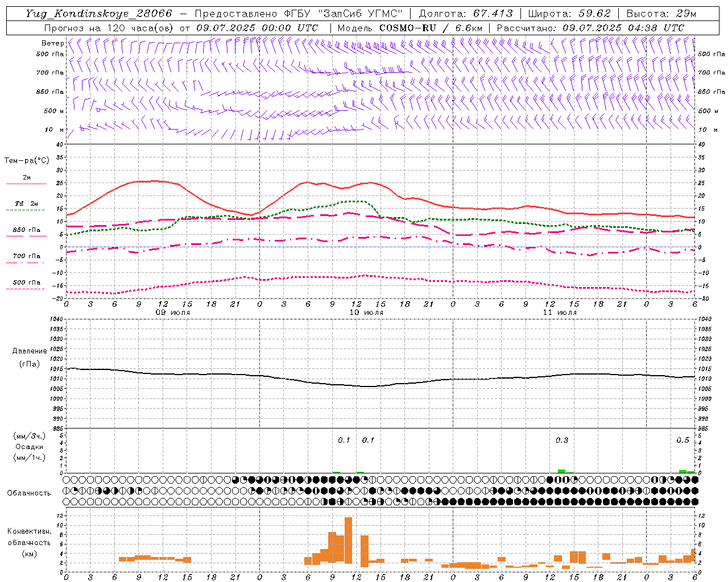
Task: Click the Модель COSMO-RU / 6.6км label
Action: click(x=410, y=28)
